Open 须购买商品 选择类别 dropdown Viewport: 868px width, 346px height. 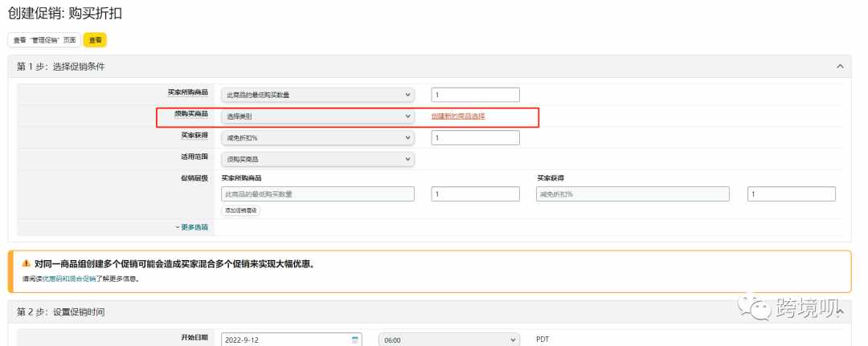coord(317,116)
